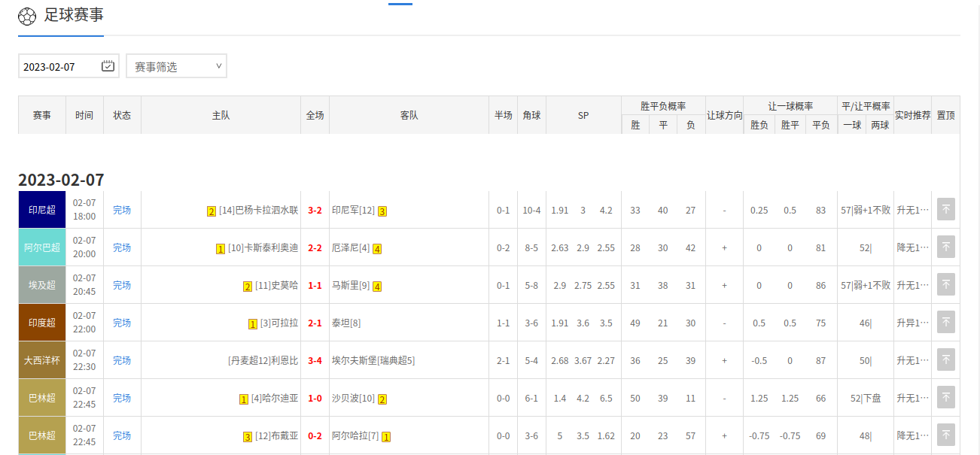Open 完场 status link for 印尼超 match

[122, 210]
